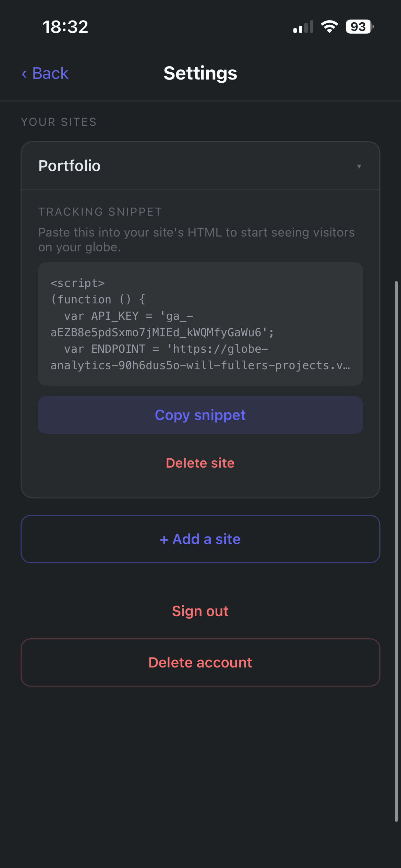Collapse the Portfolio dropdown arrow
Screen dimensions: 401x868
pyautogui.click(x=359, y=166)
